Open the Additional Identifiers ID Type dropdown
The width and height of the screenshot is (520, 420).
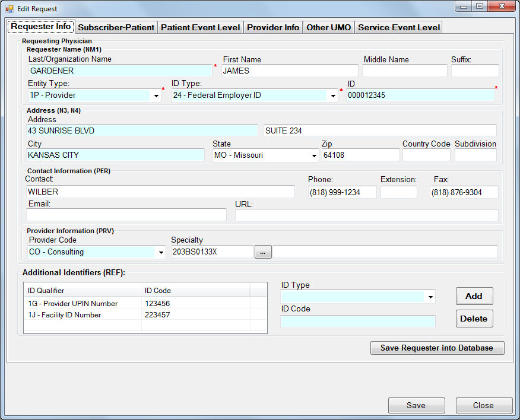pos(430,297)
